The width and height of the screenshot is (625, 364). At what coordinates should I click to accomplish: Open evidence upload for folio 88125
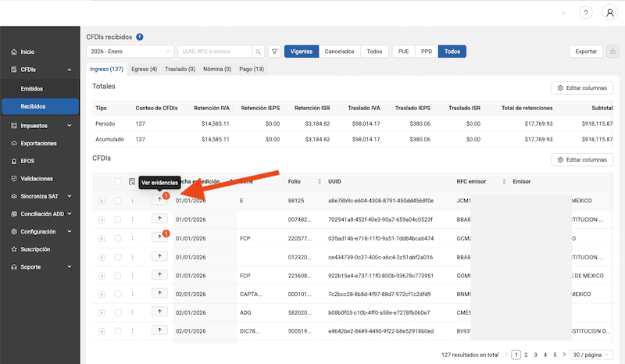pos(159,200)
